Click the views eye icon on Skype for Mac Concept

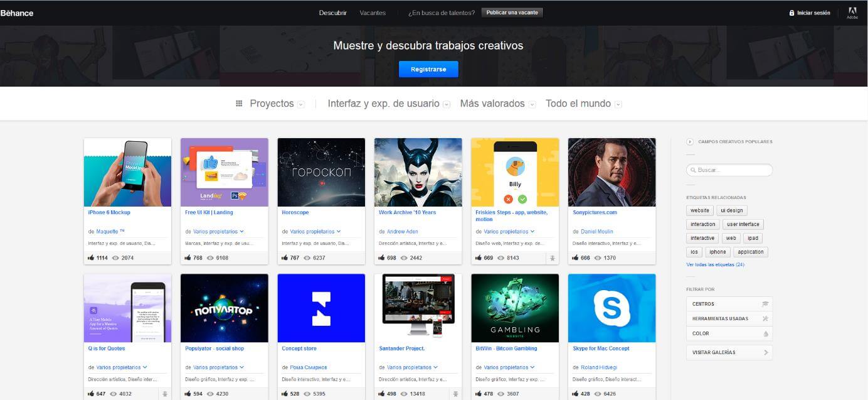click(x=597, y=394)
